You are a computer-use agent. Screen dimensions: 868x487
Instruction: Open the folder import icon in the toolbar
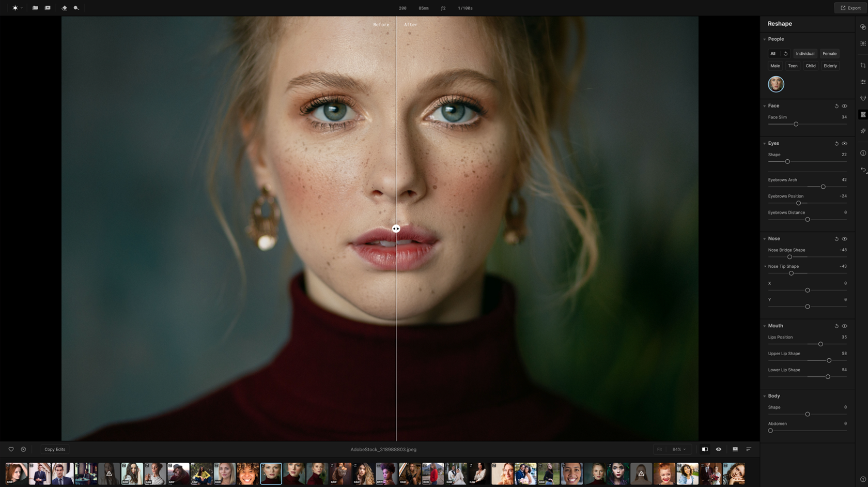(x=35, y=8)
